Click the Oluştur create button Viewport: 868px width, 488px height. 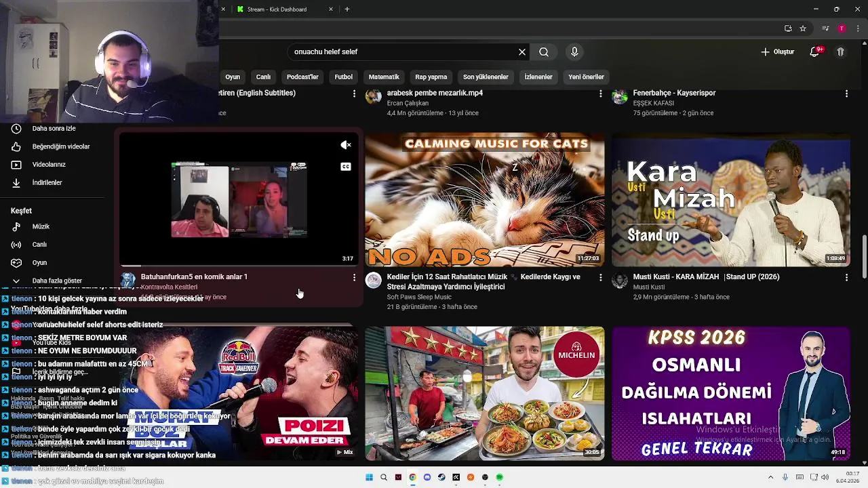777,52
